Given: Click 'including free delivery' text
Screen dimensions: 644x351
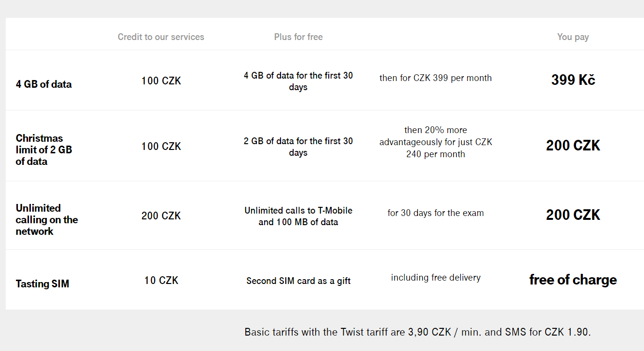Looking at the screenshot, I should (436, 278).
